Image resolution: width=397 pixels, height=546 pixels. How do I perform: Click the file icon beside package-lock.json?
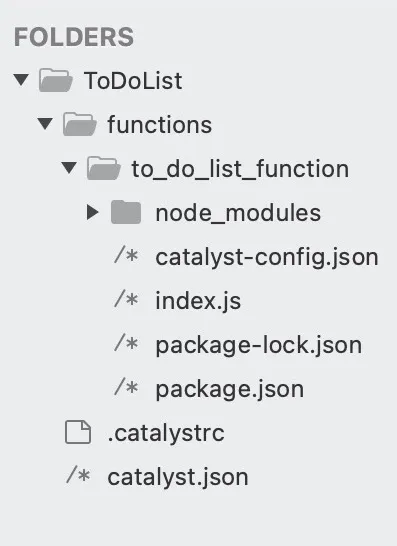[126, 344]
